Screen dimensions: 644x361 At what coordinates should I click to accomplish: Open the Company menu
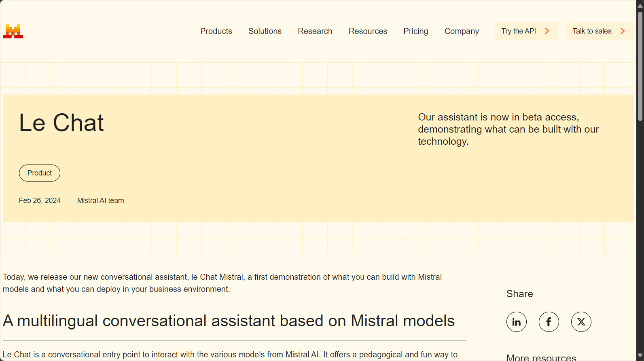462,31
